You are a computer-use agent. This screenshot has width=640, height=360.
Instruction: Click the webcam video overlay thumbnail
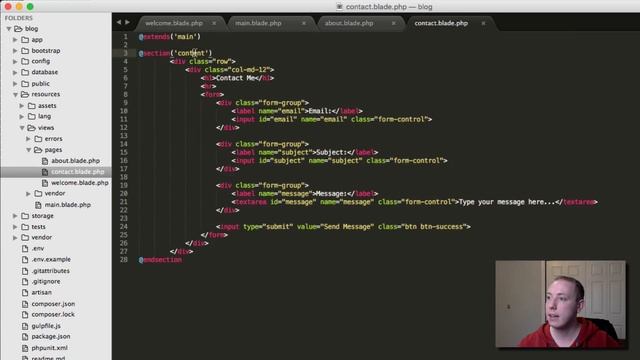click(x=560, y=304)
